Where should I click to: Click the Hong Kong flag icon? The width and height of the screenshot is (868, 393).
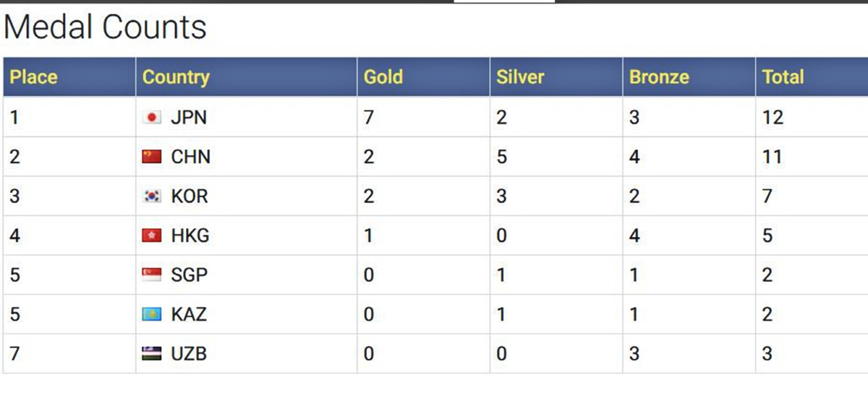pos(152,236)
